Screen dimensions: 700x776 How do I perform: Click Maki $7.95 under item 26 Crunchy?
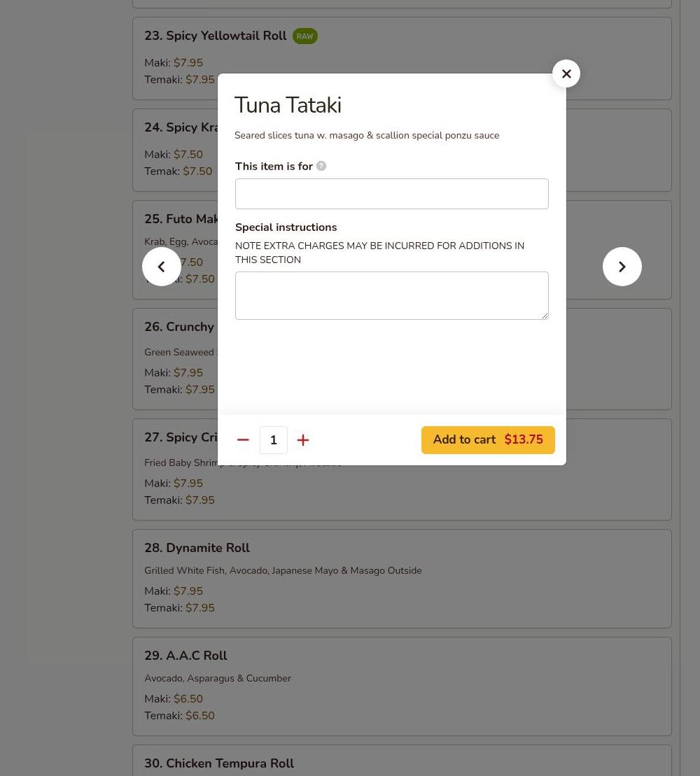click(x=174, y=373)
